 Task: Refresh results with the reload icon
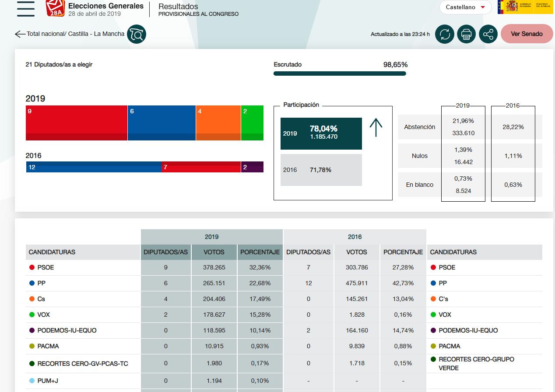tap(445, 34)
